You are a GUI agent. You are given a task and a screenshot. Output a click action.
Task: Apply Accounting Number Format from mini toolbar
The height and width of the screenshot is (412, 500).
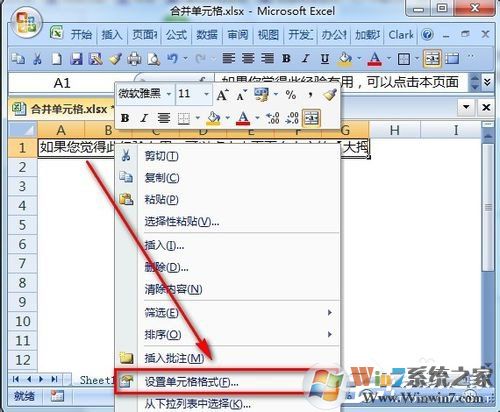pyautogui.click(x=261, y=94)
